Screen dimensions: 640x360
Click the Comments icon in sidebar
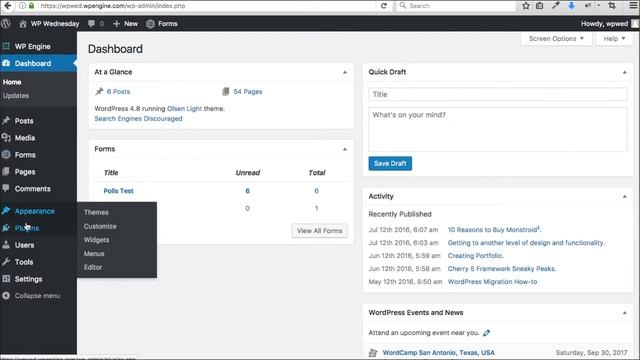[6, 189]
